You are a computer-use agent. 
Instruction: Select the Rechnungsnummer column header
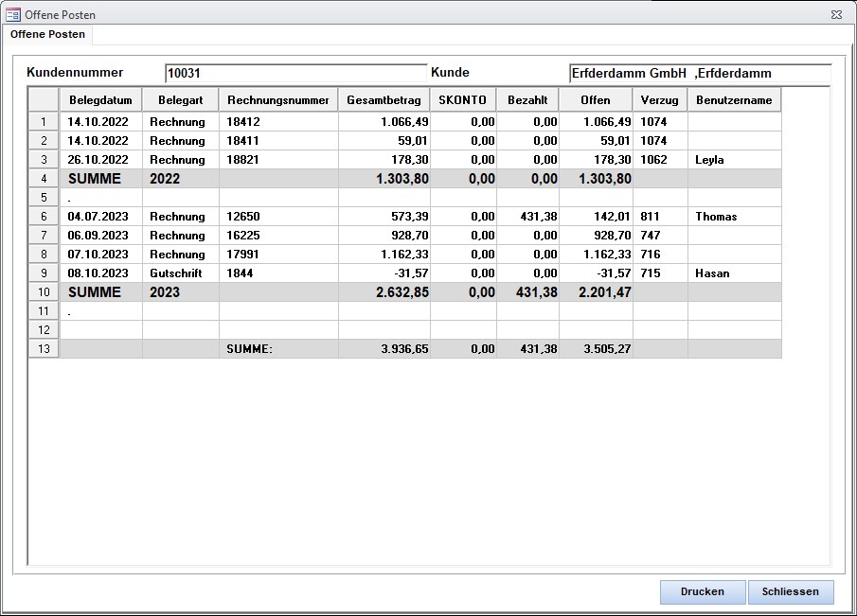pos(277,100)
